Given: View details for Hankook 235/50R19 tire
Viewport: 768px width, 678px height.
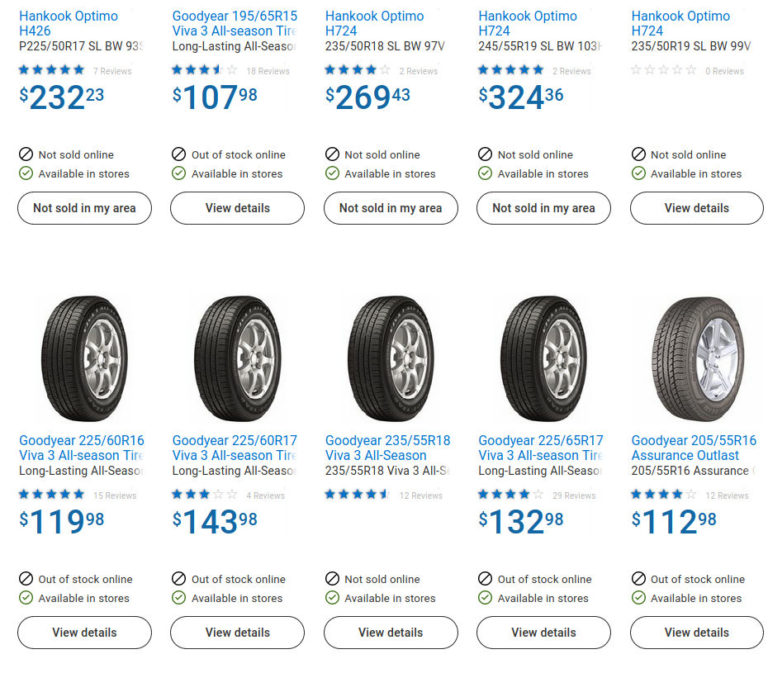Looking at the screenshot, I should coord(696,208).
